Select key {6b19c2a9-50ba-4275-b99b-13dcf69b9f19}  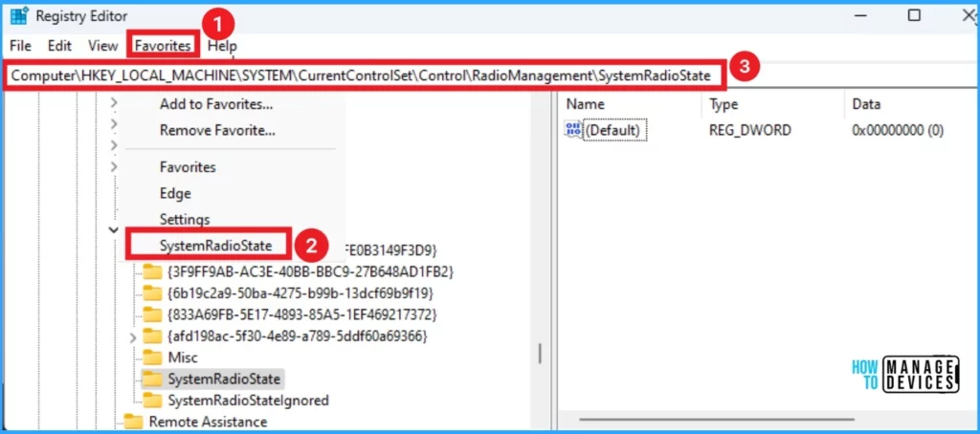point(300,293)
